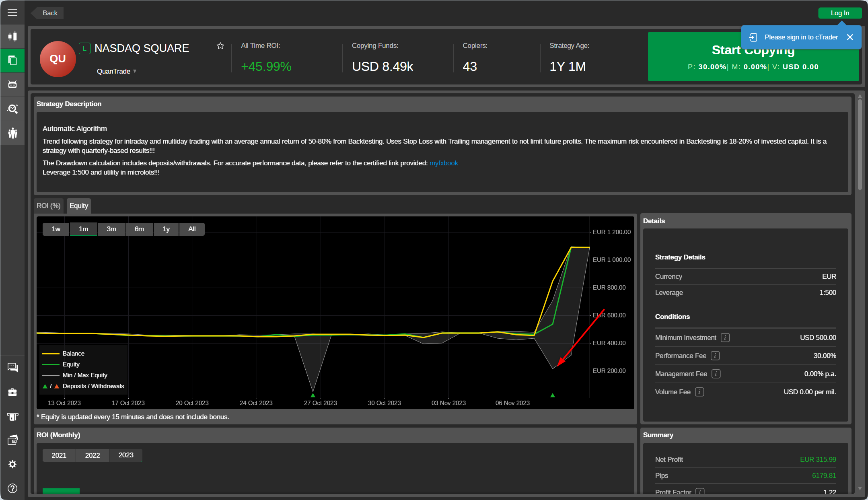Show Management Fee info tooltip icon

click(x=716, y=374)
